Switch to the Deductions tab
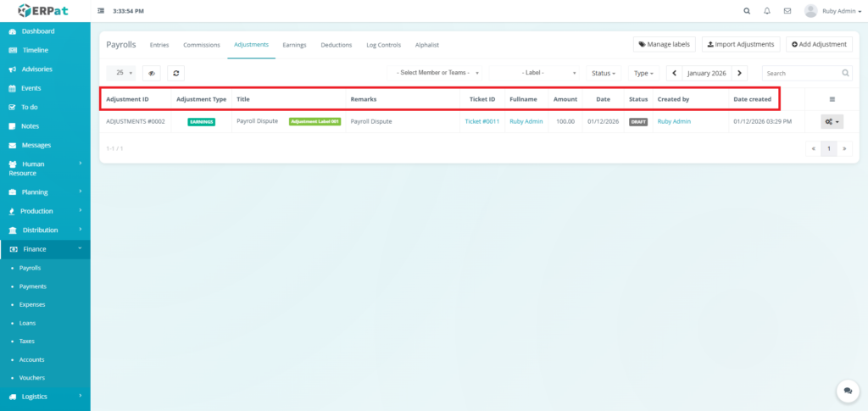This screenshot has width=868, height=411. click(336, 45)
